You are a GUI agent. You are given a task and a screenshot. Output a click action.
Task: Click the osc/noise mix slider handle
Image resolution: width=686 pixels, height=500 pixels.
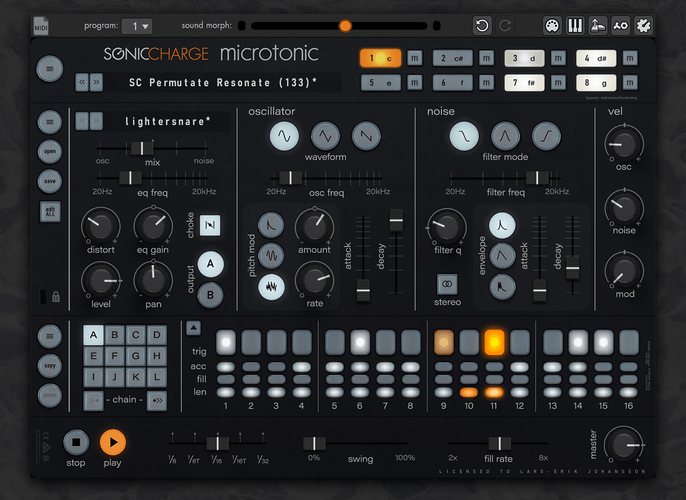coord(142,148)
